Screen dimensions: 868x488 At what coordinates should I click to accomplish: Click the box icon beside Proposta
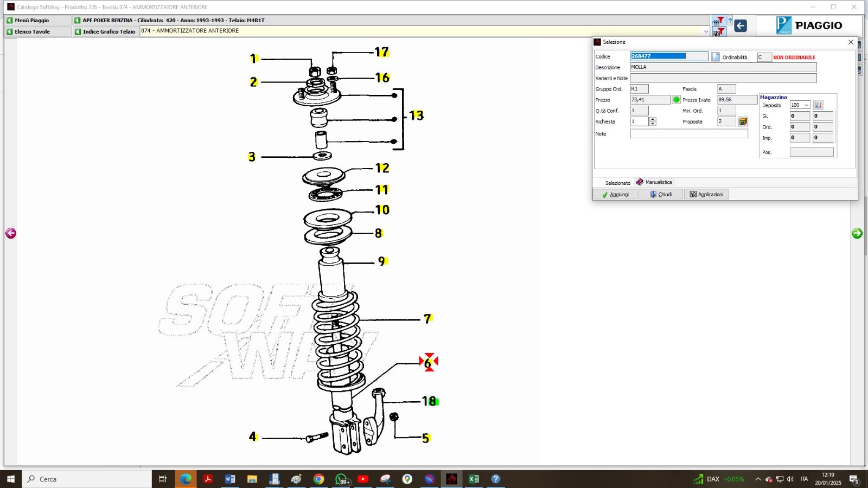click(x=743, y=121)
